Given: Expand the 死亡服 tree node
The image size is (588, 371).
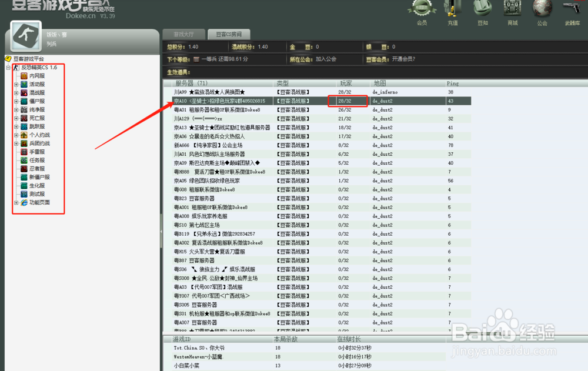Looking at the screenshot, I should (16, 118).
